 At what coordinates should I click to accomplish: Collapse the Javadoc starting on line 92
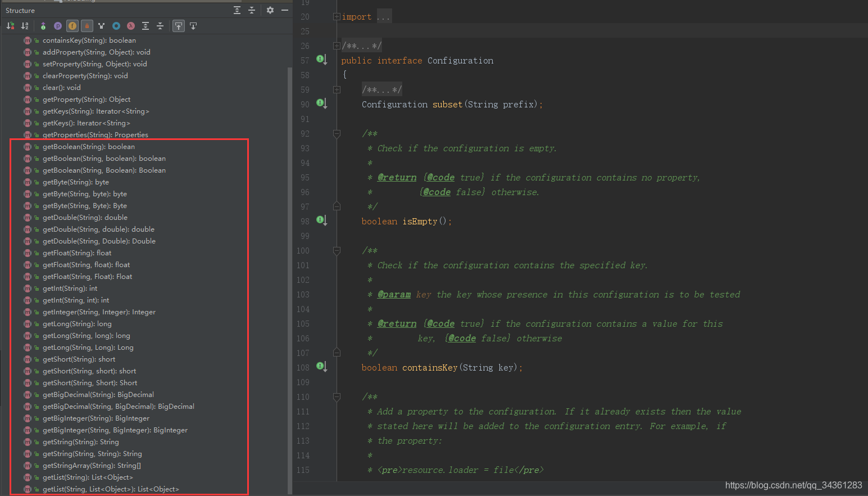coord(337,134)
